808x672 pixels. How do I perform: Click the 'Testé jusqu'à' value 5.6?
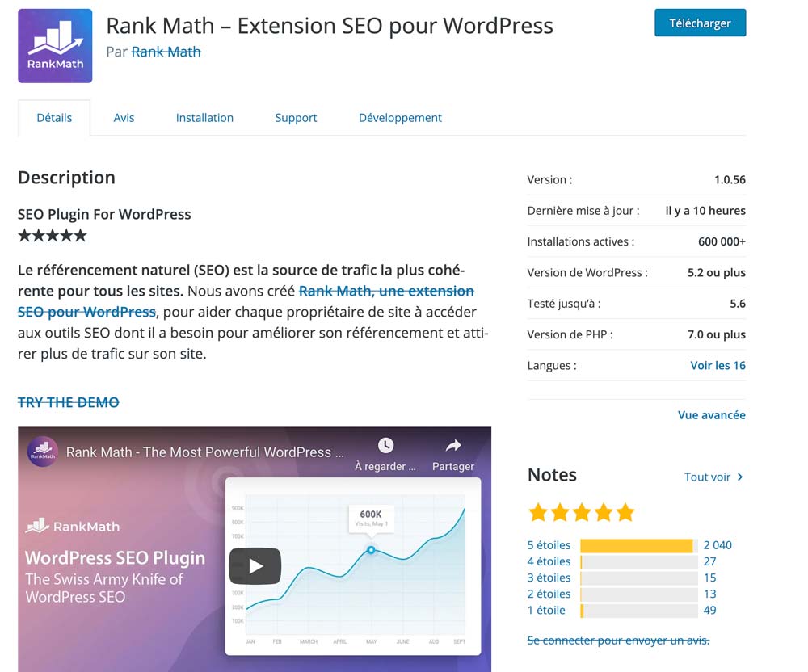[x=738, y=304]
